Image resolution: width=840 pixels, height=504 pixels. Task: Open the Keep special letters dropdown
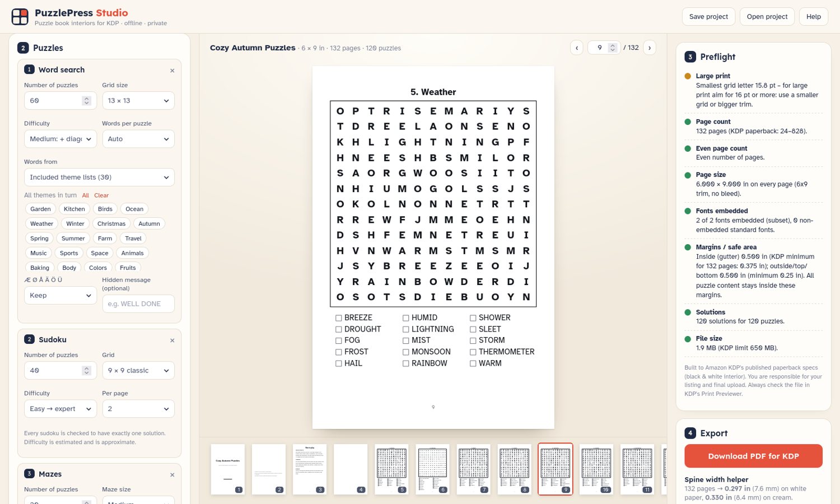pos(60,295)
